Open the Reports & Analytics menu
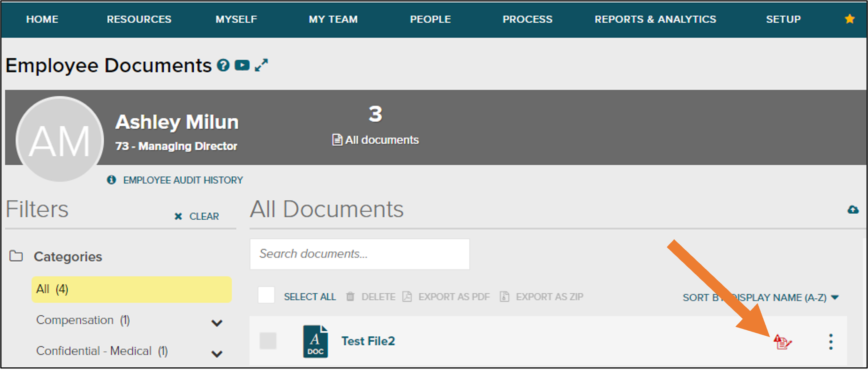 [x=655, y=19]
